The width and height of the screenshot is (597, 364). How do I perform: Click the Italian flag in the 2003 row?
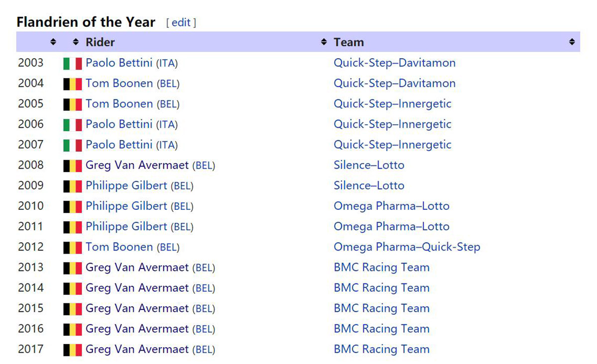pos(73,63)
